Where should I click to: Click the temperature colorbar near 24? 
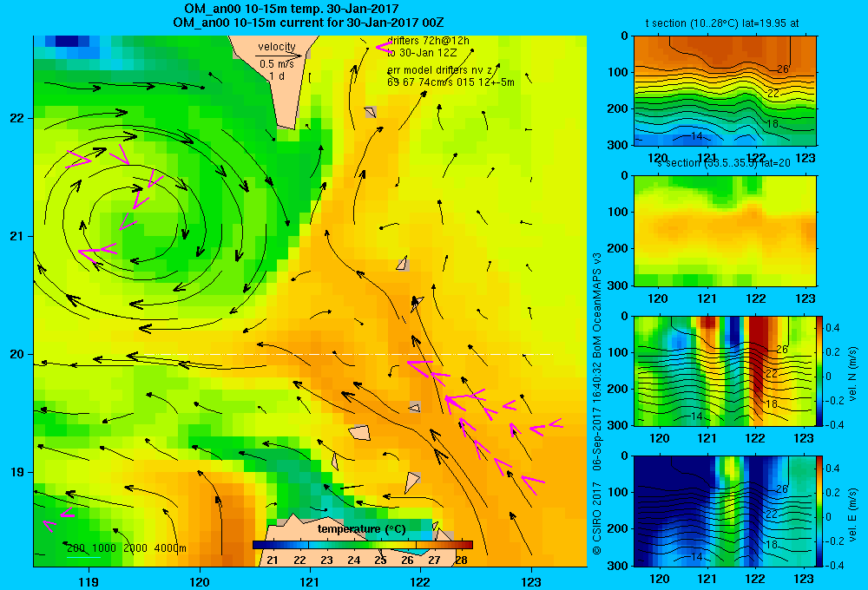pos(354,545)
